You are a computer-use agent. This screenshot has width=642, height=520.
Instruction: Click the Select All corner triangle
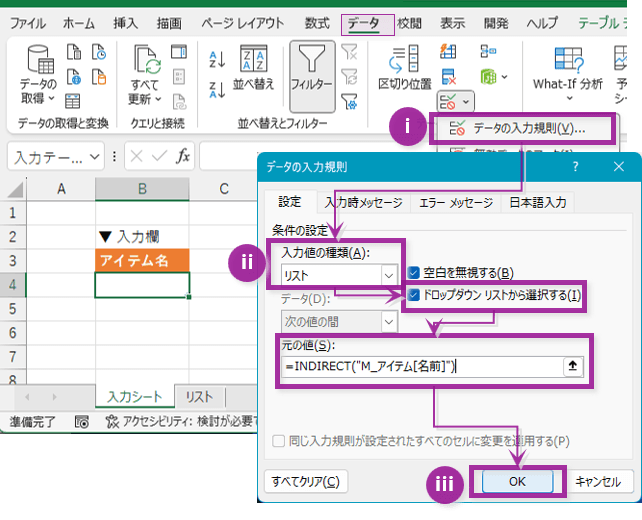[x=15, y=190]
